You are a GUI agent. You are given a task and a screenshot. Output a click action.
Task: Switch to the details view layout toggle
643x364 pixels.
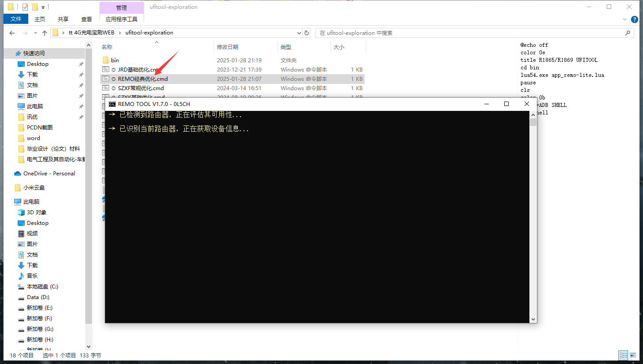623,355
